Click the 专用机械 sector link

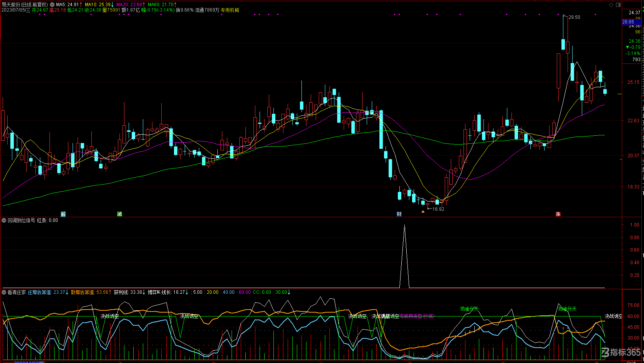(x=230, y=10)
